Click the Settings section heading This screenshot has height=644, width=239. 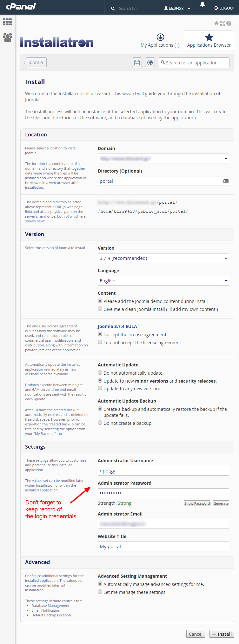click(x=35, y=447)
